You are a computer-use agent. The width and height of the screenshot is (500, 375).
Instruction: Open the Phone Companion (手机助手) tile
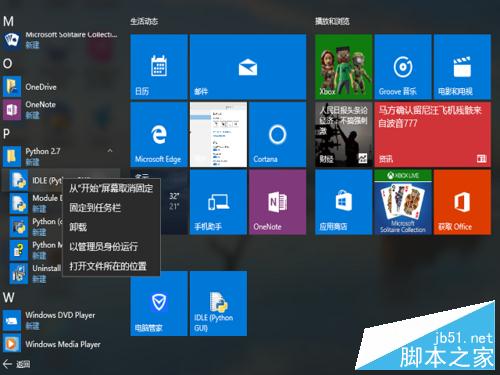[x=218, y=202]
